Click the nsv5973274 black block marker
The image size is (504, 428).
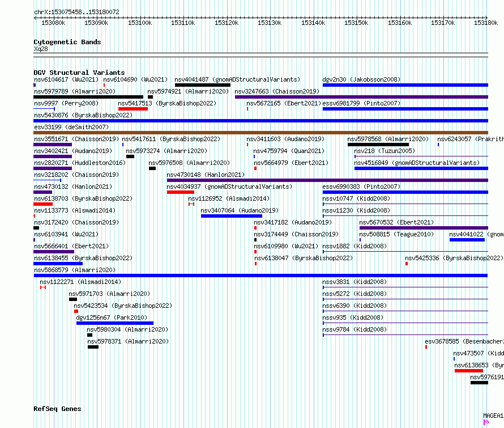click(x=130, y=156)
